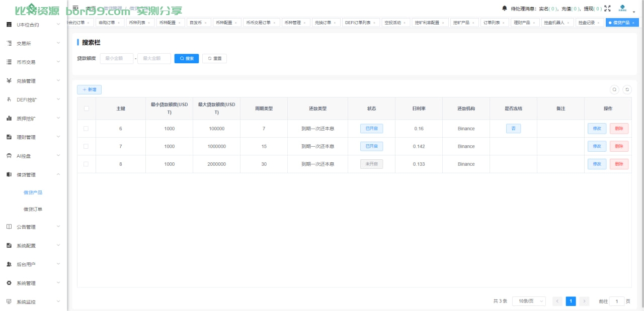The image size is (644, 311).
Task: Click the 系统配置 sidebar icon
Action: [9, 245]
